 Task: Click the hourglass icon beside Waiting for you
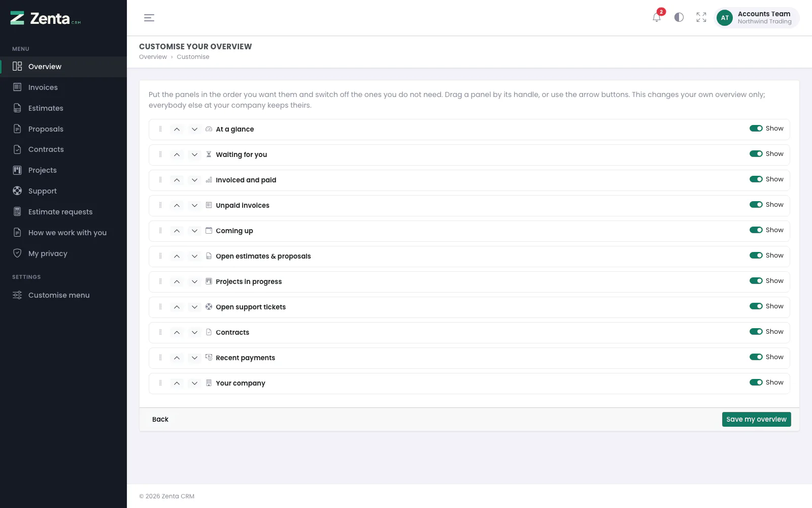click(209, 154)
